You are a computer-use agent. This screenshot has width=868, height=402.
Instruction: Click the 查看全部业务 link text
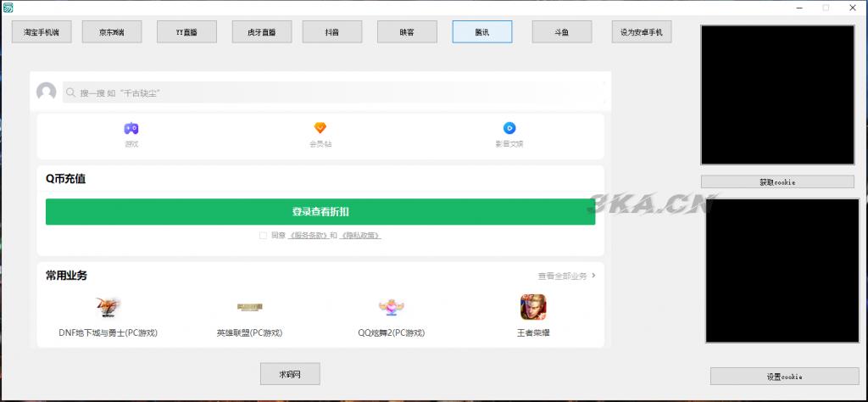click(562, 276)
